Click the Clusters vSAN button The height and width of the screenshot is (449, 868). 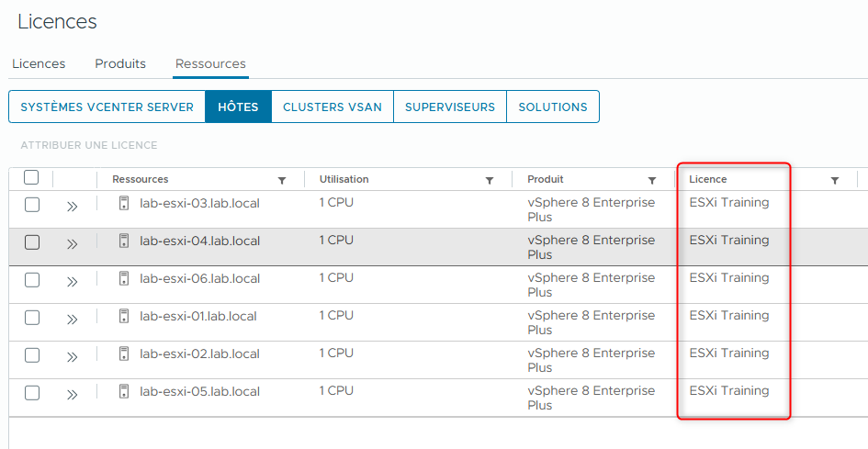pyautogui.click(x=332, y=107)
